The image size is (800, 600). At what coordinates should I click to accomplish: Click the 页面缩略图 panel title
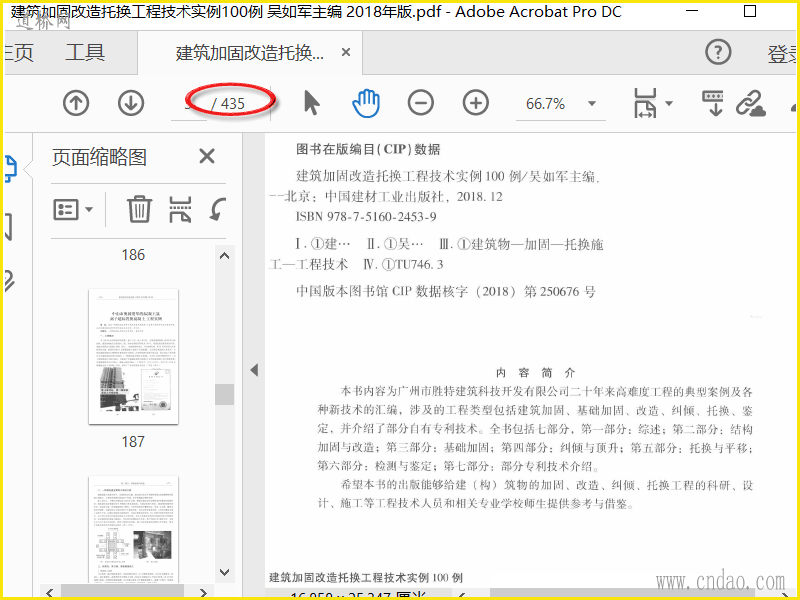[x=99, y=157]
